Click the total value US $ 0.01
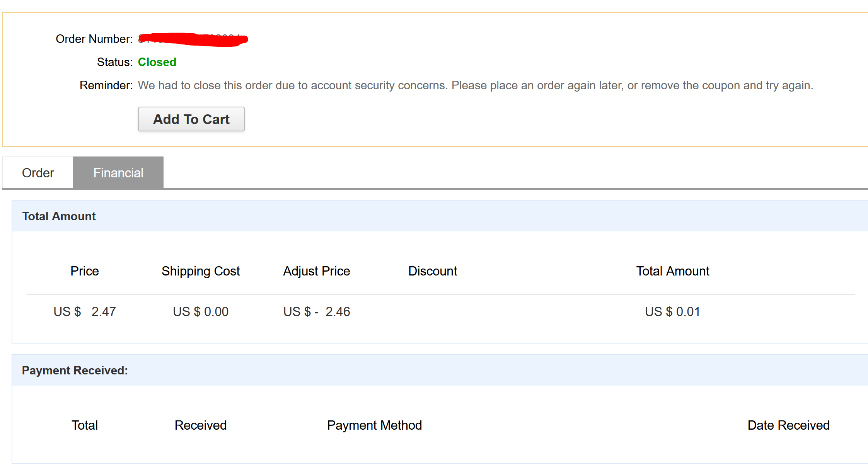The width and height of the screenshot is (868, 471). 673,311
